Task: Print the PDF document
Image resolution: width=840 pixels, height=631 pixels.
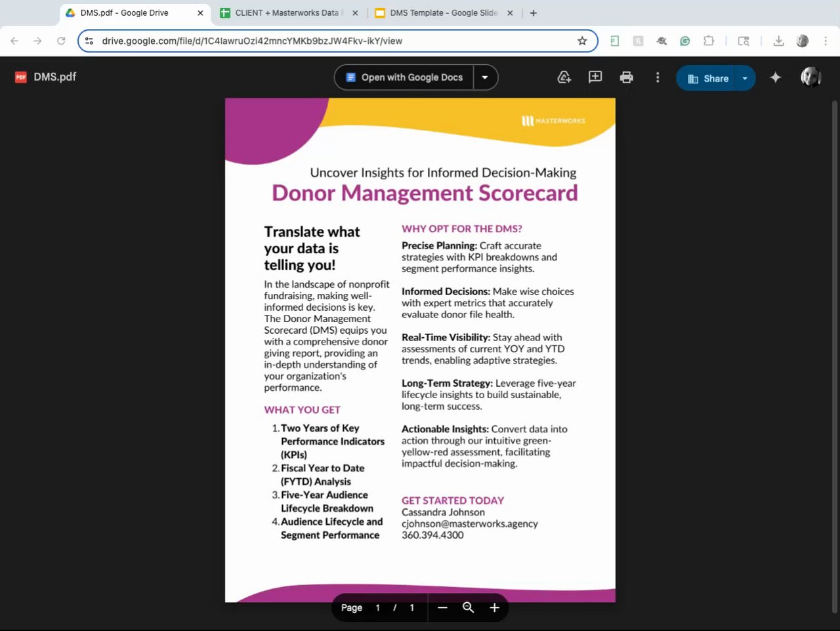Action: (x=627, y=77)
